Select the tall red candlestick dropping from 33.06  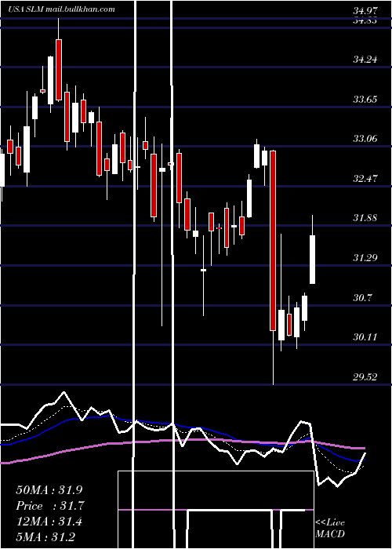click(x=273, y=241)
